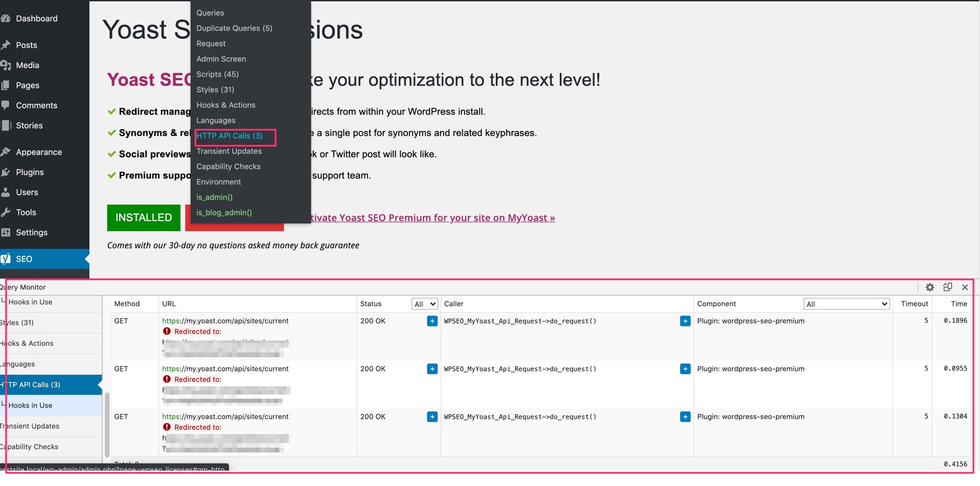Click the Appearance brush icon
This screenshot has width=980, height=486.
[x=6, y=152]
